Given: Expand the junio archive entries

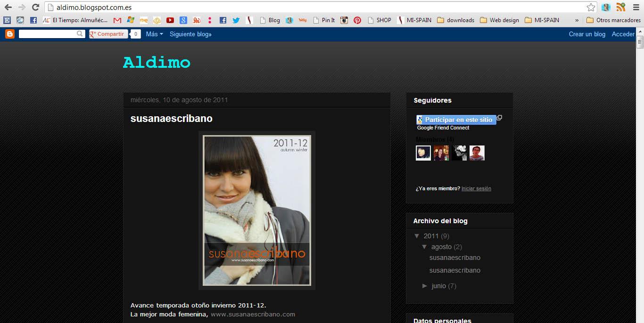Looking at the screenshot, I should click(x=425, y=286).
